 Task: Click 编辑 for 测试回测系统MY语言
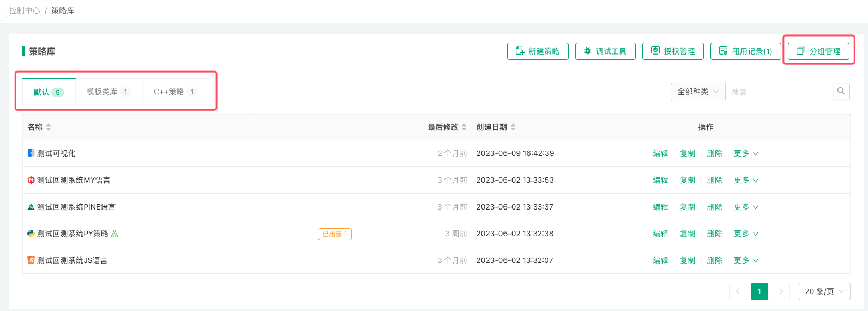click(660, 180)
